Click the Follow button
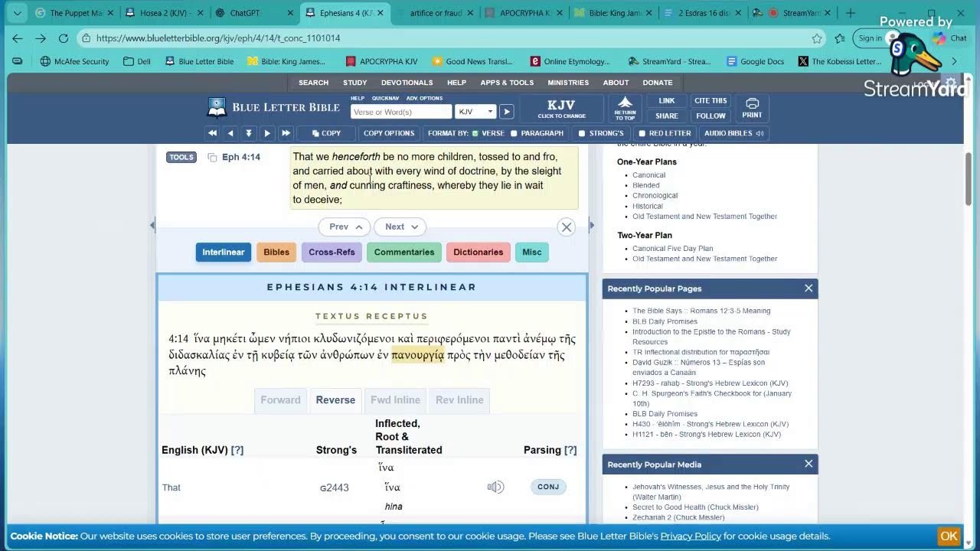Viewport: 980px width, 551px height. 710,116
